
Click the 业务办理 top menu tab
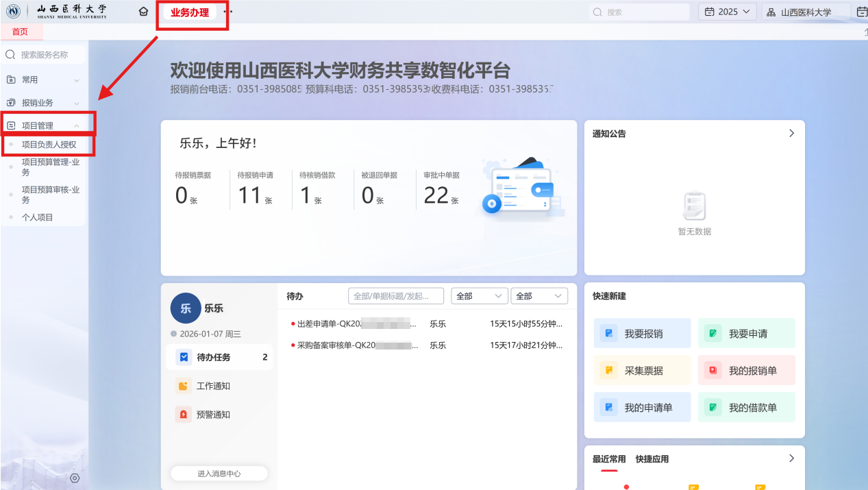coord(190,12)
